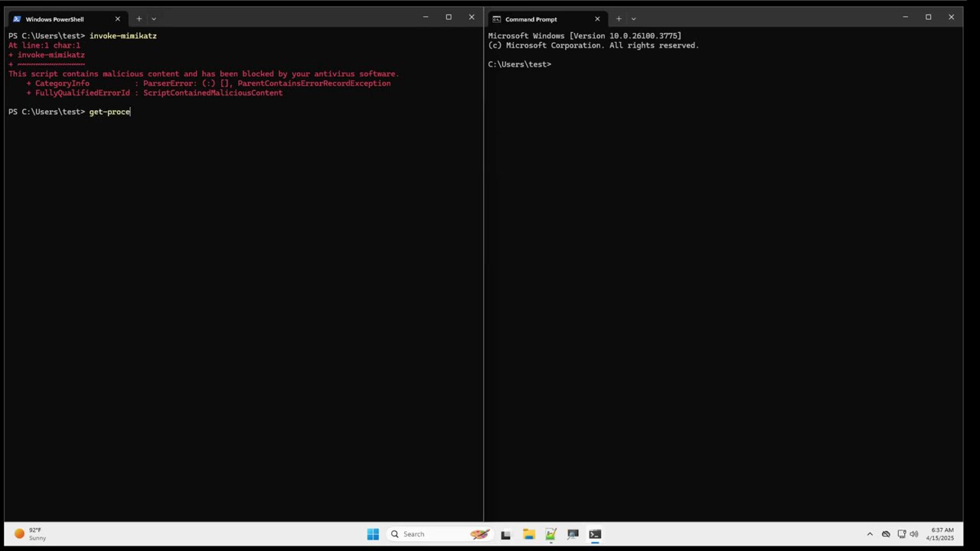Click the 'C:\Users\test>' prompt in Command Prompt
This screenshot has width=980, height=551.
[520, 64]
